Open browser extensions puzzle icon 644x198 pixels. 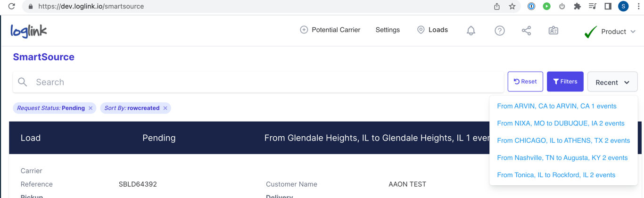[x=577, y=7]
